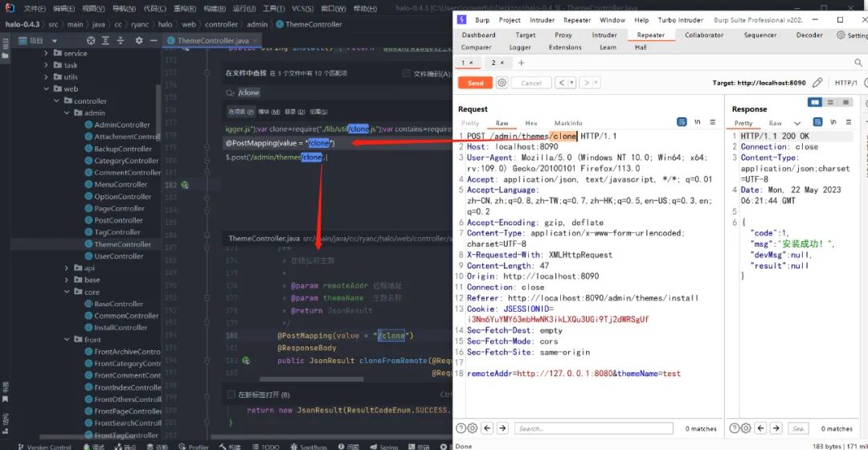Toggle response message wrap blue icon
The height and width of the screenshot is (450, 868).
pos(817,122)
